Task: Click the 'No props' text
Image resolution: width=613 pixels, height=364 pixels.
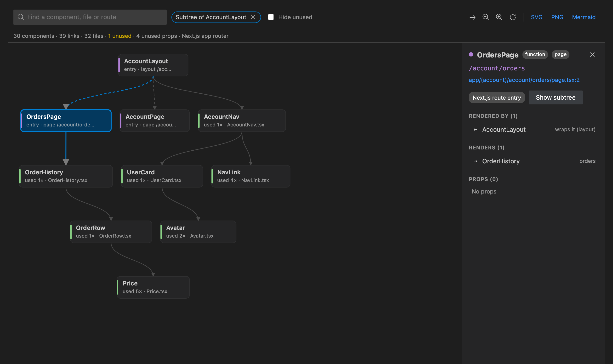Action: click(x=484, y=192)
